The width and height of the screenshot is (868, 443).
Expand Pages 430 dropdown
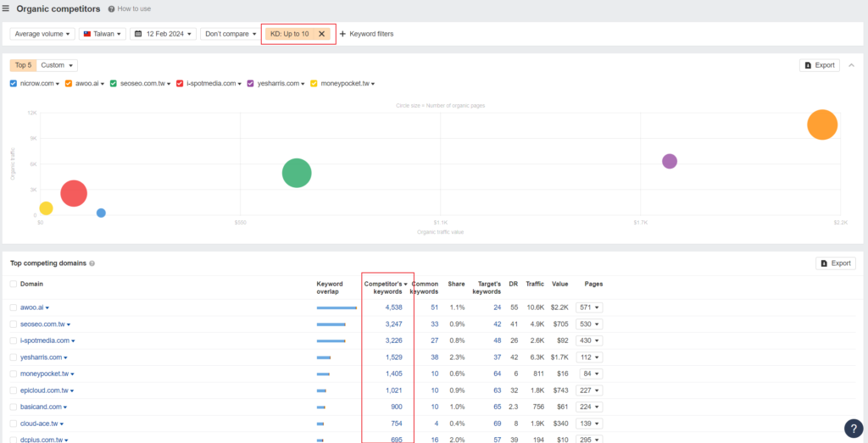pos(589,341)
